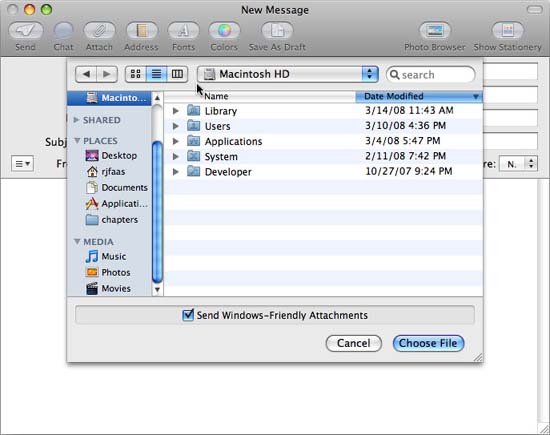The image size is (550, 435).
Task: Select Movies in the Media sidebar
Action: 108,288
